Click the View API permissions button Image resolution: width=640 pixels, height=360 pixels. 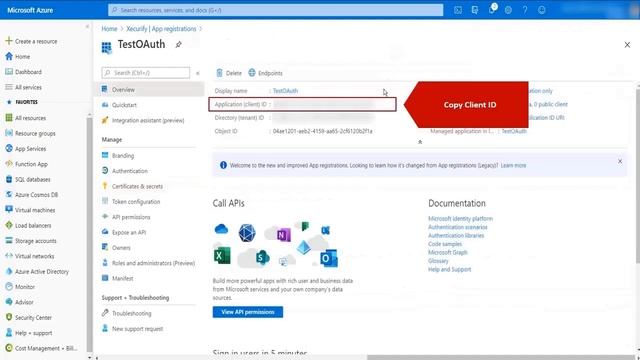248,312
